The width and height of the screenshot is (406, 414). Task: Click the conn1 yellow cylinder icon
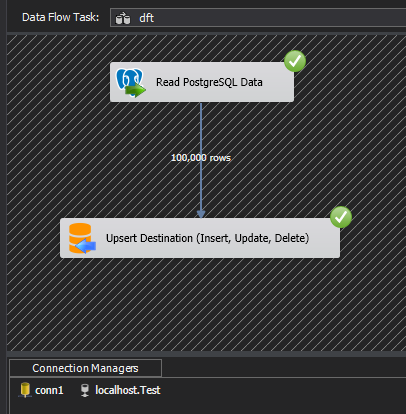pos(25,390)
